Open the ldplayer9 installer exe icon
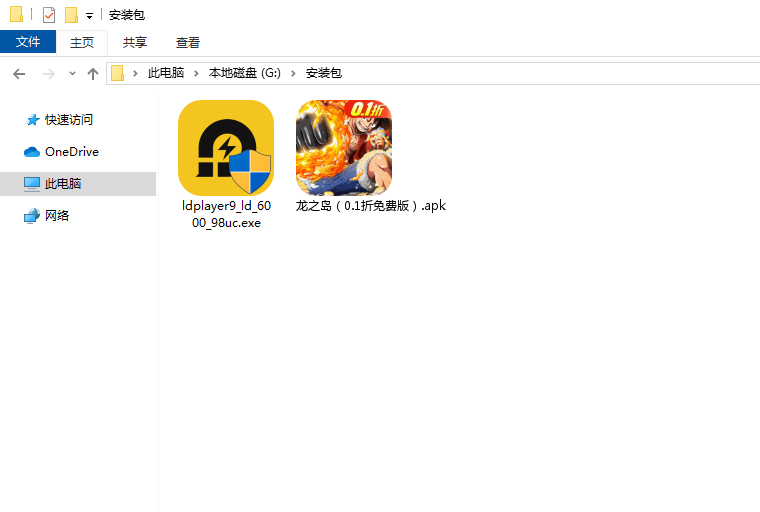 225,148
